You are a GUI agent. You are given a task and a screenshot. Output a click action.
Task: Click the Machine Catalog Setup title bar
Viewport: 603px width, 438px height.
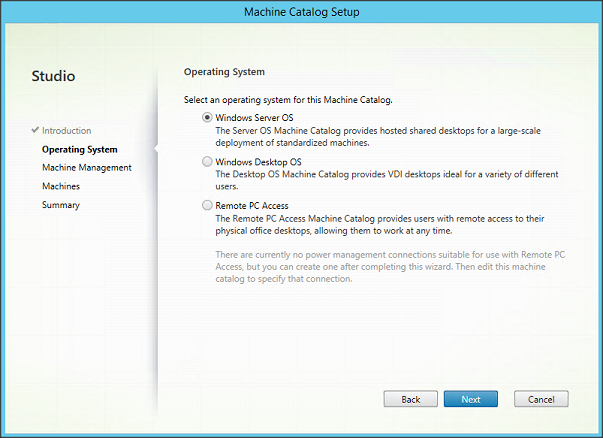click(302, 12)
